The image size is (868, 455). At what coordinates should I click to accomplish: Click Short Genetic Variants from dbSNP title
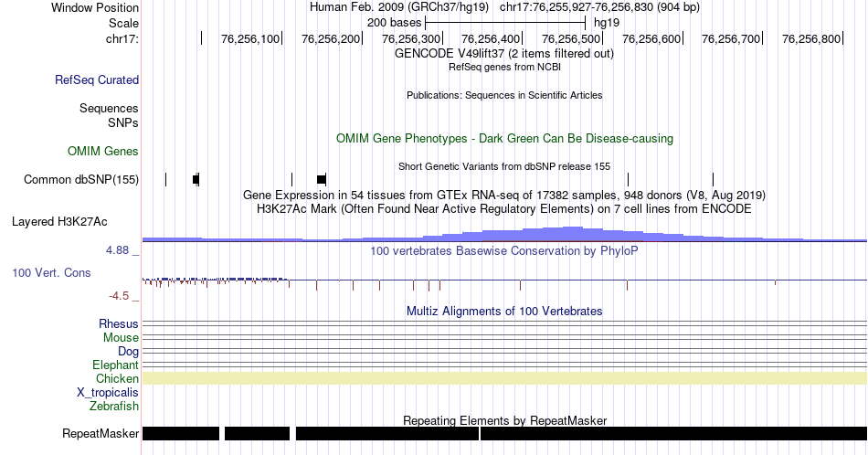point(504,166)
